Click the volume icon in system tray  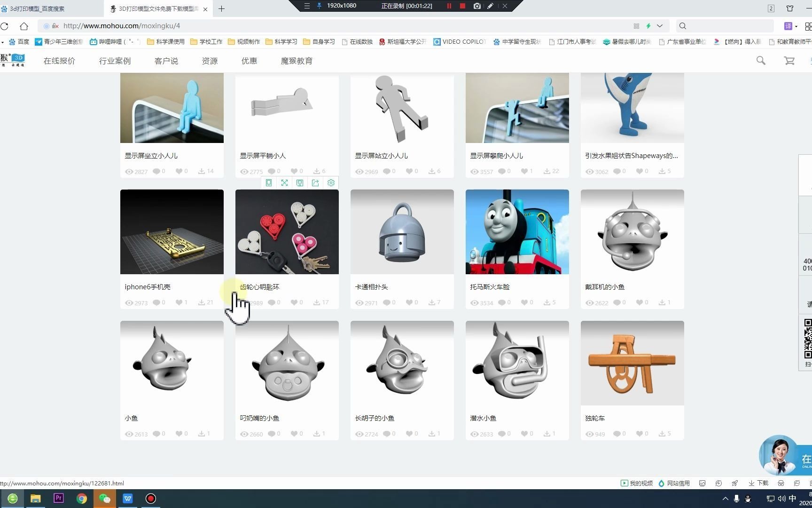coord(781,499)
